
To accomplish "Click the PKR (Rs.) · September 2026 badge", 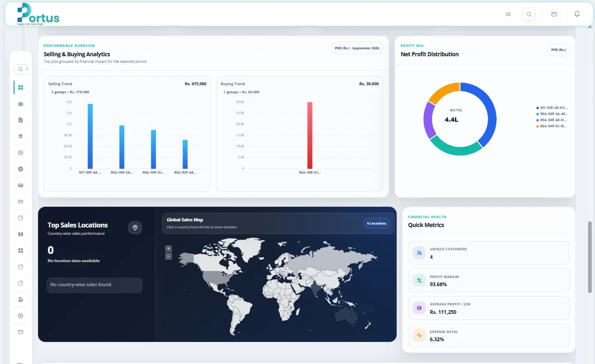I will coord(357,48).
